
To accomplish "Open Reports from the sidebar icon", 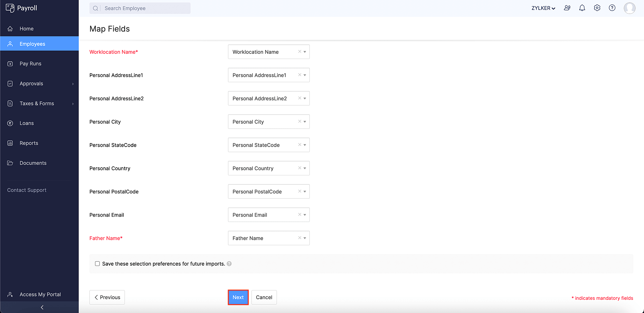I will 10,143.
